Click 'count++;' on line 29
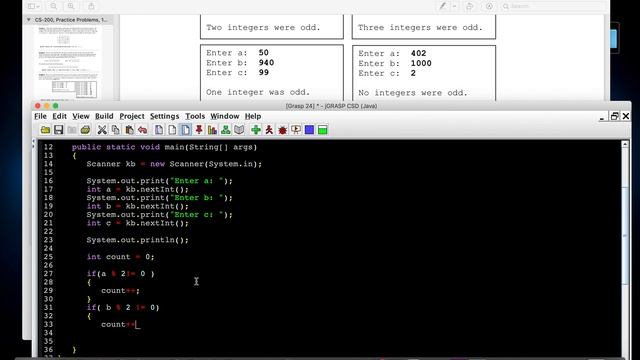 pos(120,291)
